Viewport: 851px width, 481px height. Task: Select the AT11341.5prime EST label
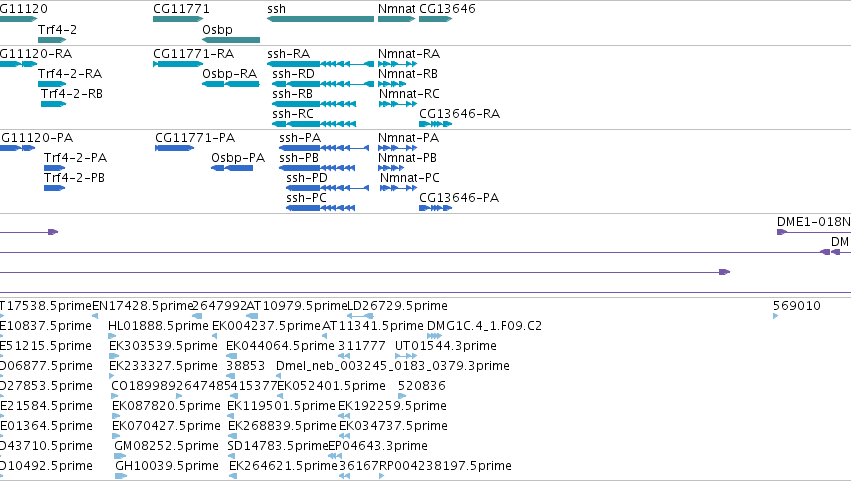(373, 326)
